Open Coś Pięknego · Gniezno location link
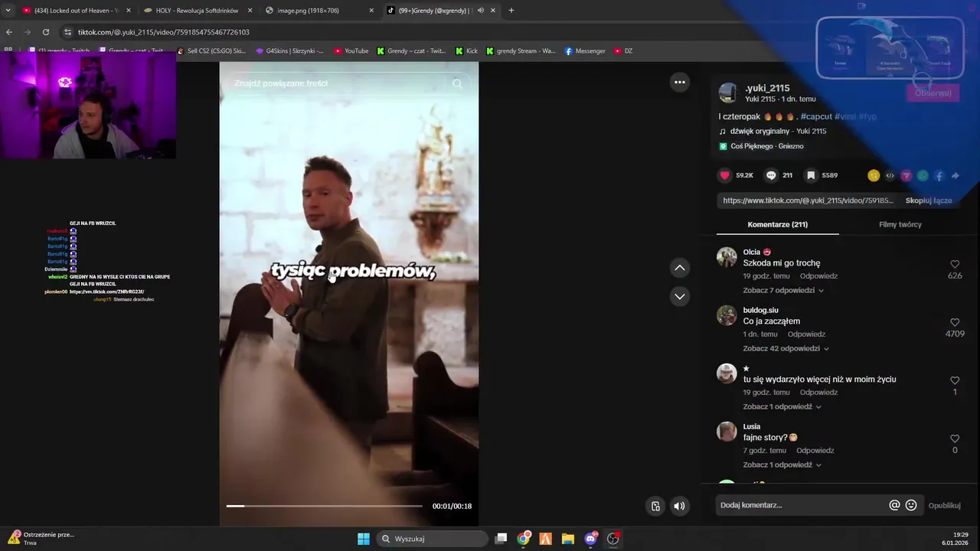 pyautogui.click(x=767, y=146)
